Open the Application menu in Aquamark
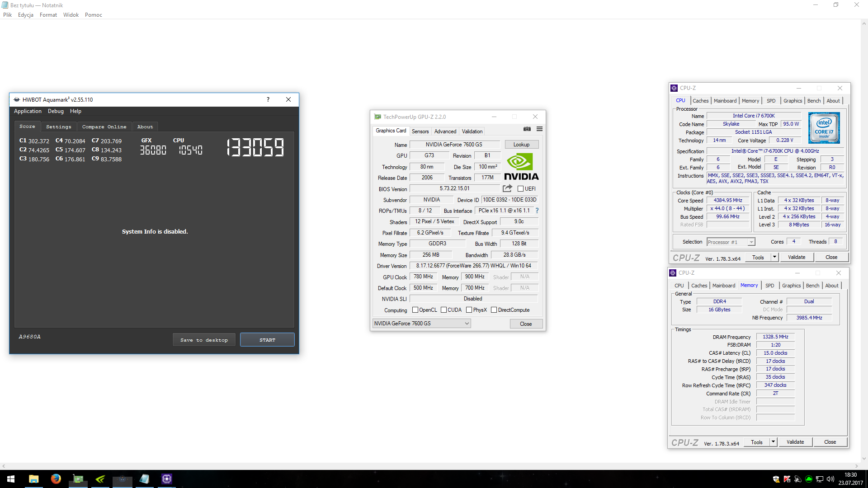Screen dimensions: 868x488 click(28, 111)
